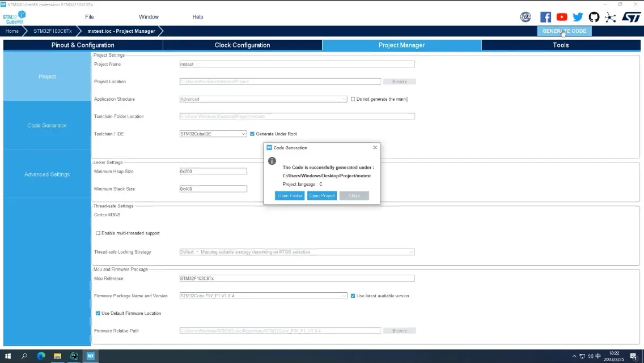Launch Microsoft Edge from taskbar
Image resolution: width=644 pixels, height=363 pixels.
(41, 356)
